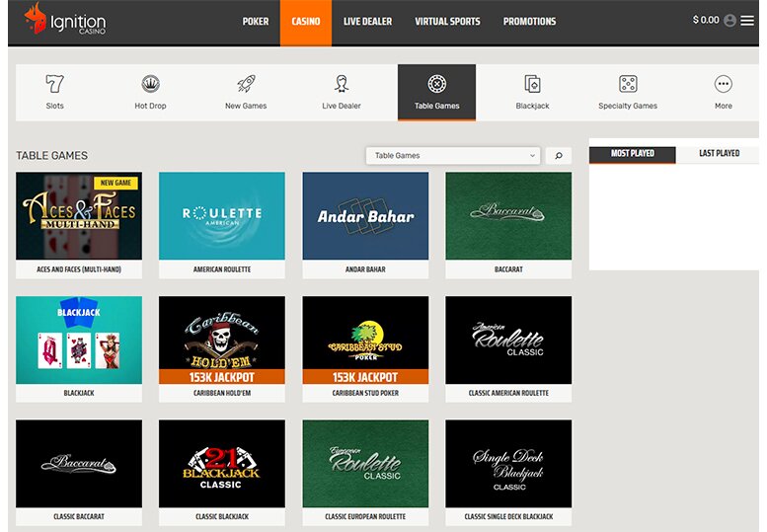Launch the teal Blackjack game thumbnail
Image resolution: width=767 pixels, height=532 pixels.
coord(79,340)
